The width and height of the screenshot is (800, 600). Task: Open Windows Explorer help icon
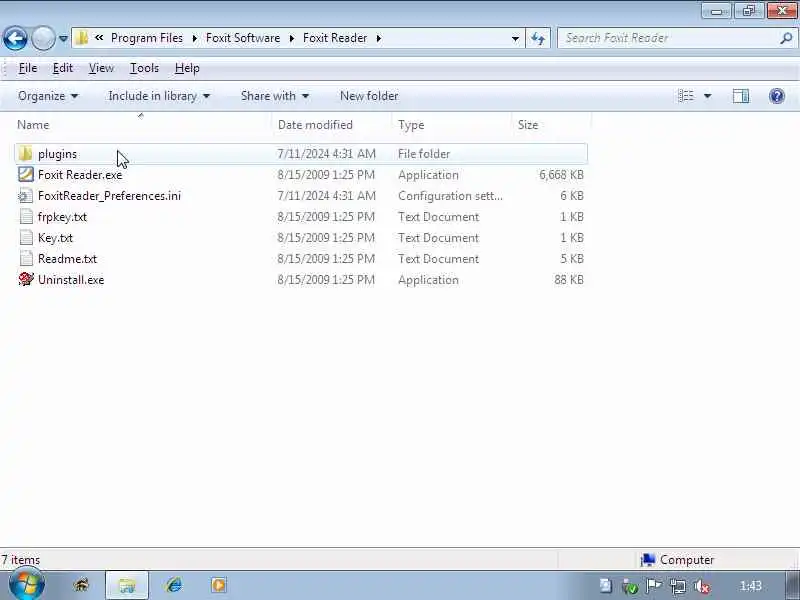coord(777,96)
